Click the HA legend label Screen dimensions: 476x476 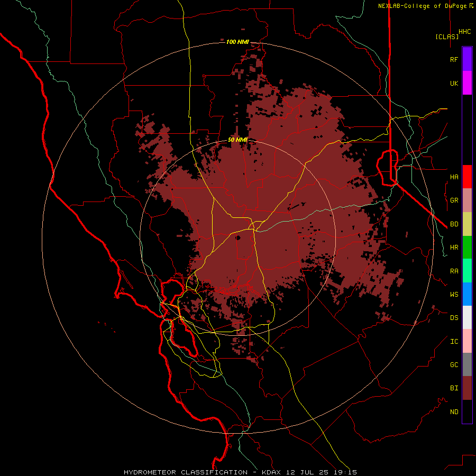point(454,177)
